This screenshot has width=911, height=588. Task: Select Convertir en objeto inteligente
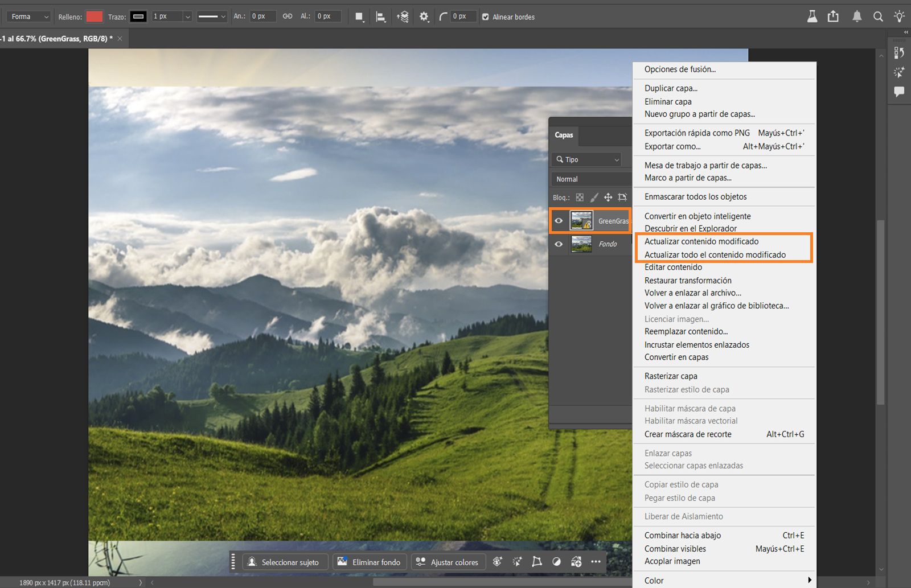tap(697, 216)
